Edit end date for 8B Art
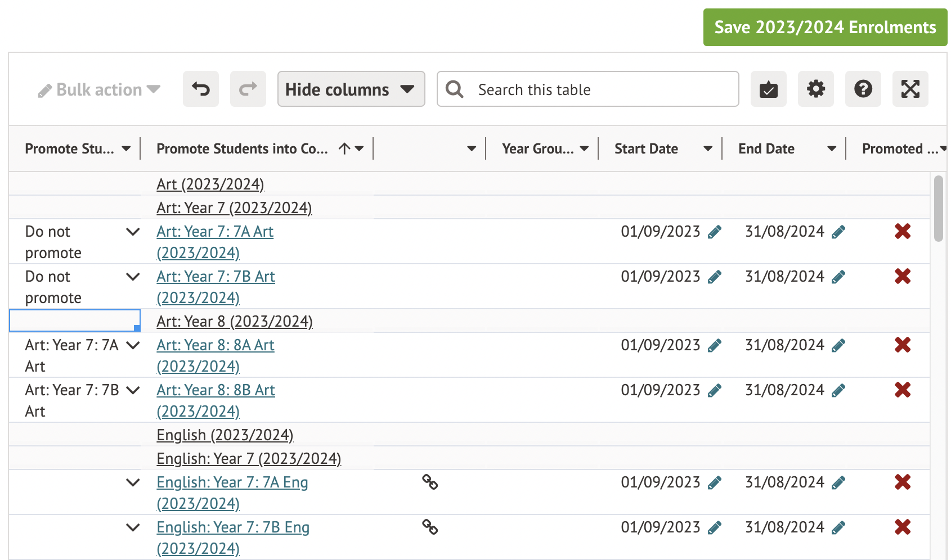Viewport: 951px width, 560px height. click(x=838, y=391)
